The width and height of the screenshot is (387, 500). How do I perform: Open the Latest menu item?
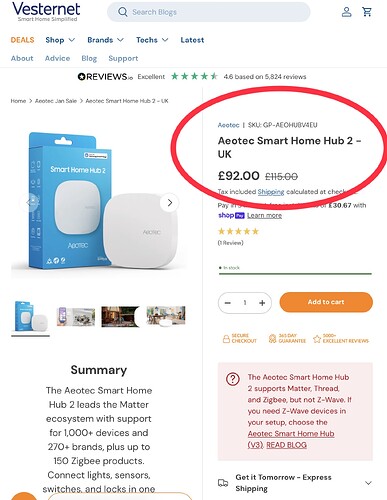[x=192, y=40]
